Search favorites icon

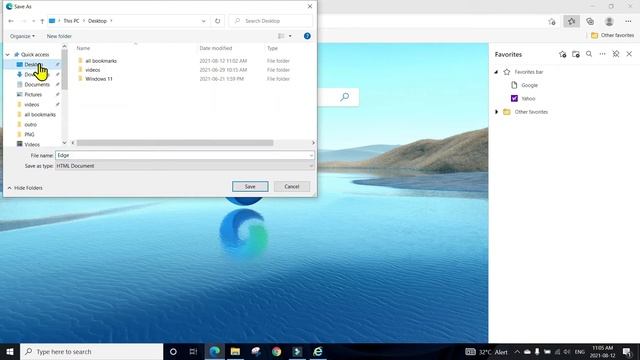589,54
